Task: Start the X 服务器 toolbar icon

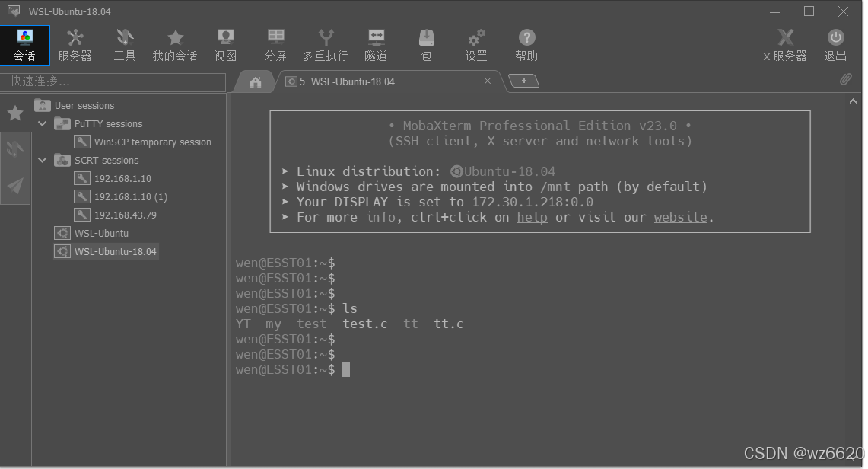Action: [785, 46]
